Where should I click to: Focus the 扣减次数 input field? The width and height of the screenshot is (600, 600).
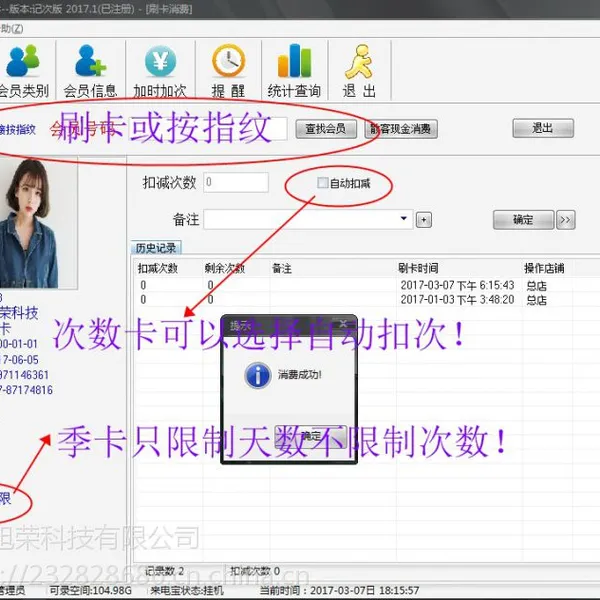coord(236,182)
